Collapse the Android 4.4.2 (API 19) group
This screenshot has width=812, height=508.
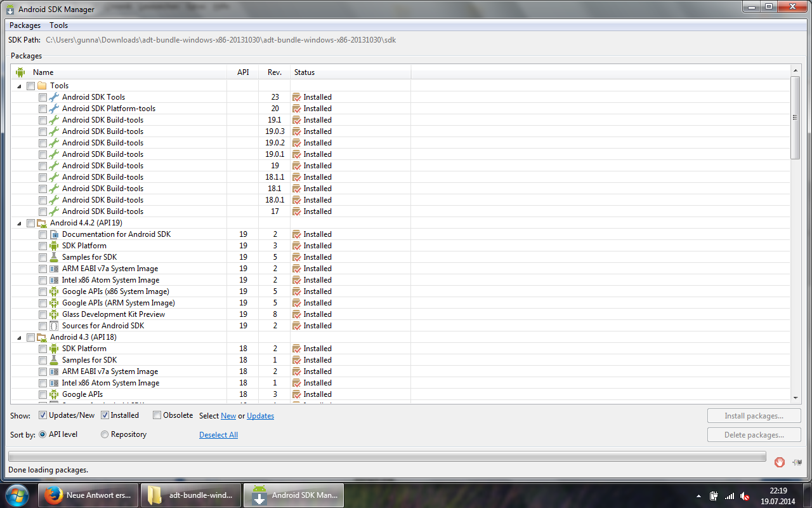[19, 223]
